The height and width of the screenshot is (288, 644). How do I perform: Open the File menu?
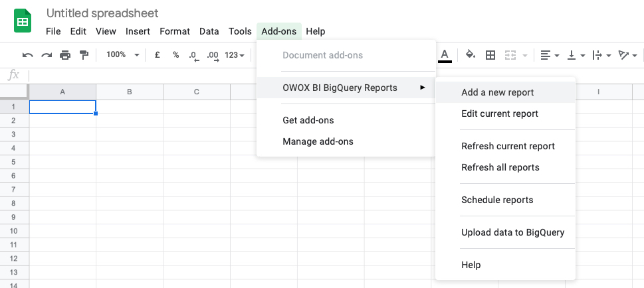click(x=53, y=31)
